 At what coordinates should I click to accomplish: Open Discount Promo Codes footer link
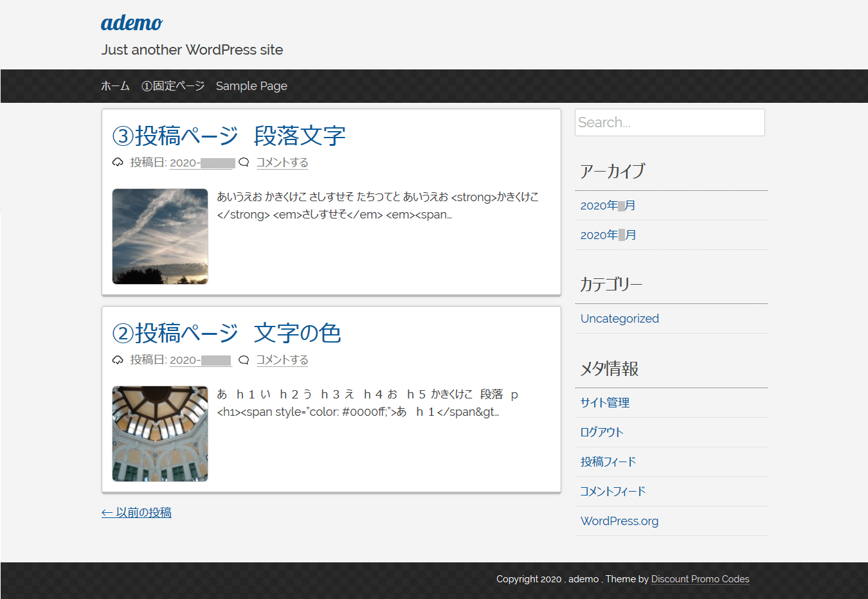coord(700,579)
